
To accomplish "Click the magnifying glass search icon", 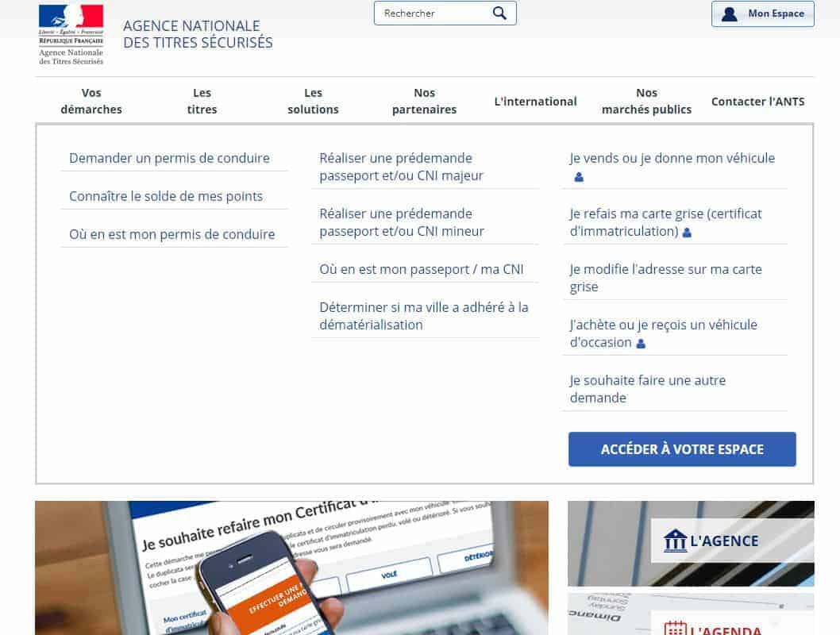I will click(x=499, y=13).
